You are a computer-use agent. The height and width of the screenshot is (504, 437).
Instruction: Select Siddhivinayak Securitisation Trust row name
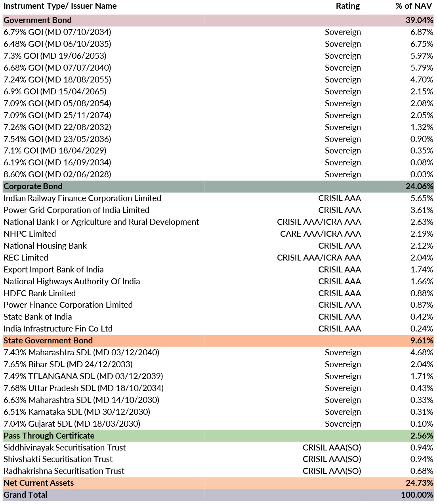[65, 448]
